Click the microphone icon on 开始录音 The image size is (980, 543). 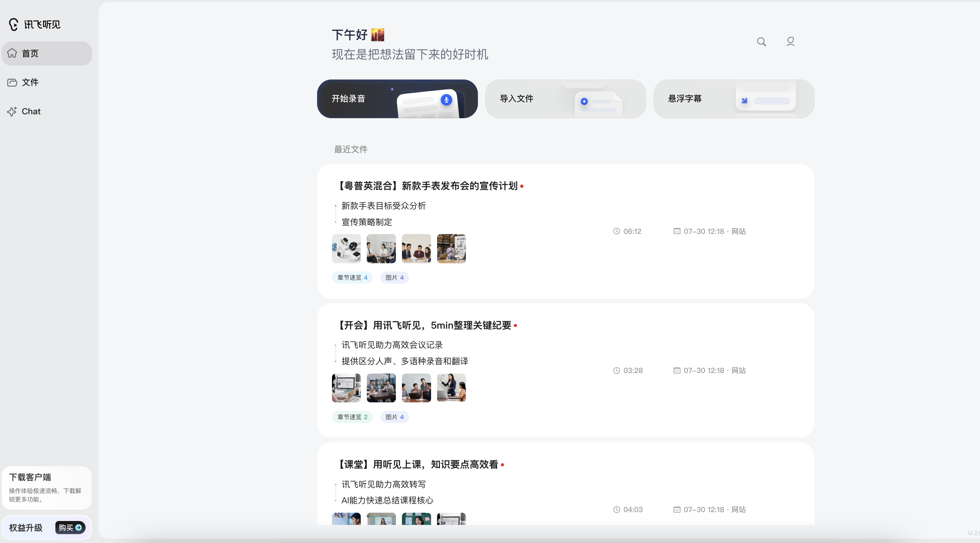click(446, 100)
